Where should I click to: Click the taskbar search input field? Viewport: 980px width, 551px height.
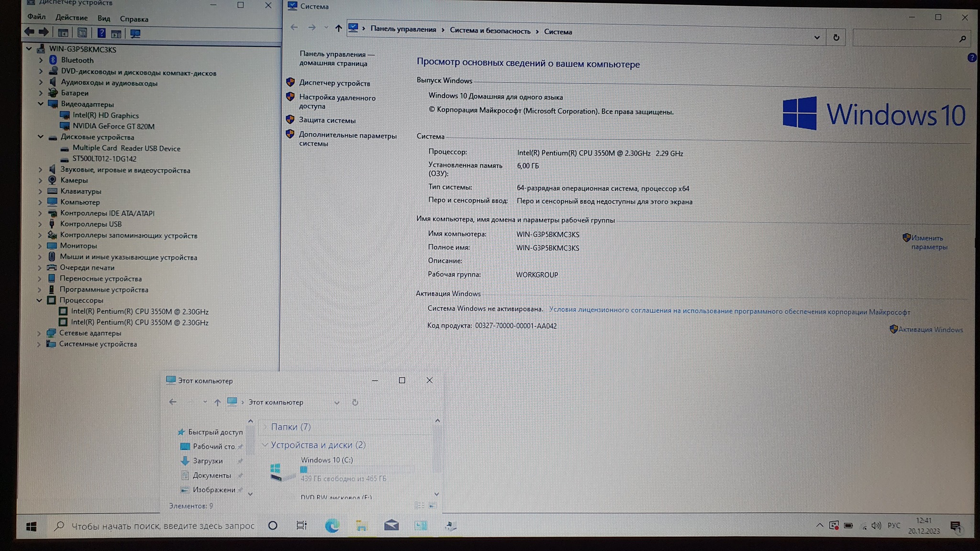tap(163, 526)
